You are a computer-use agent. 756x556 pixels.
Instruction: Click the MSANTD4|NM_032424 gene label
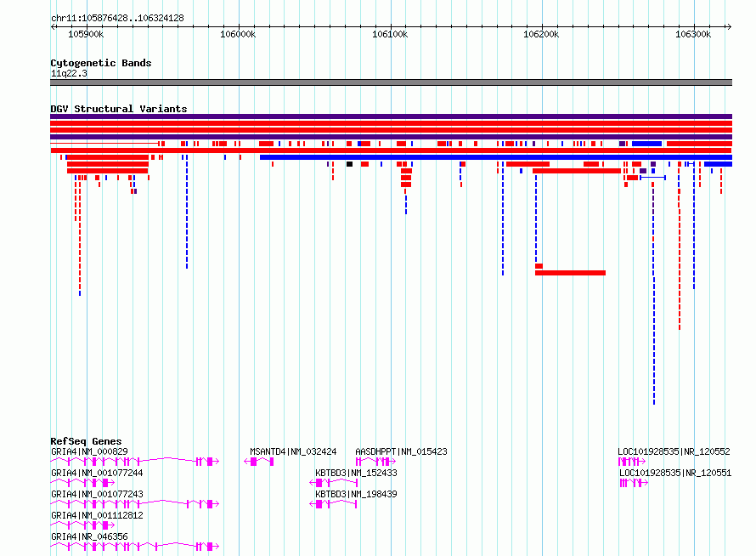point(293,451)
